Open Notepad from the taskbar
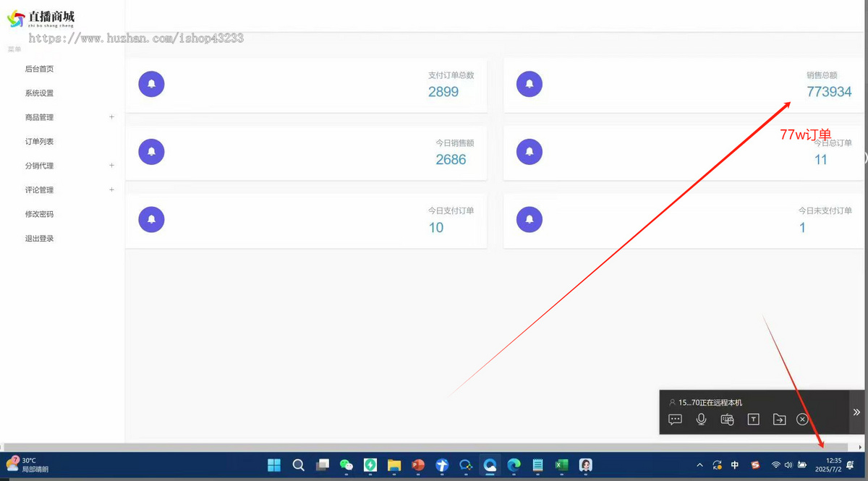The image size is (868, 481). 538,465
